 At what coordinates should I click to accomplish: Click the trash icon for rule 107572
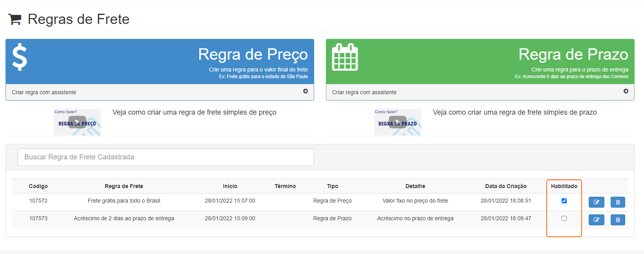[x=618, y=202]
